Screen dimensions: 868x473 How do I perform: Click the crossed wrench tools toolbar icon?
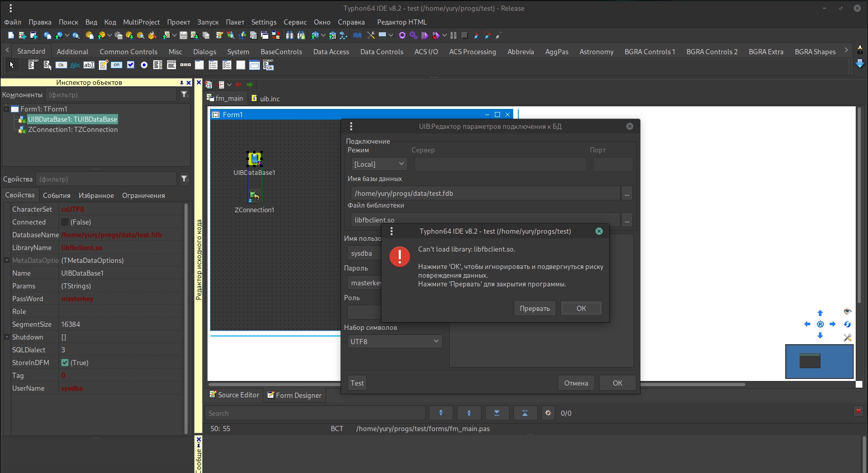tap(371, 35)
